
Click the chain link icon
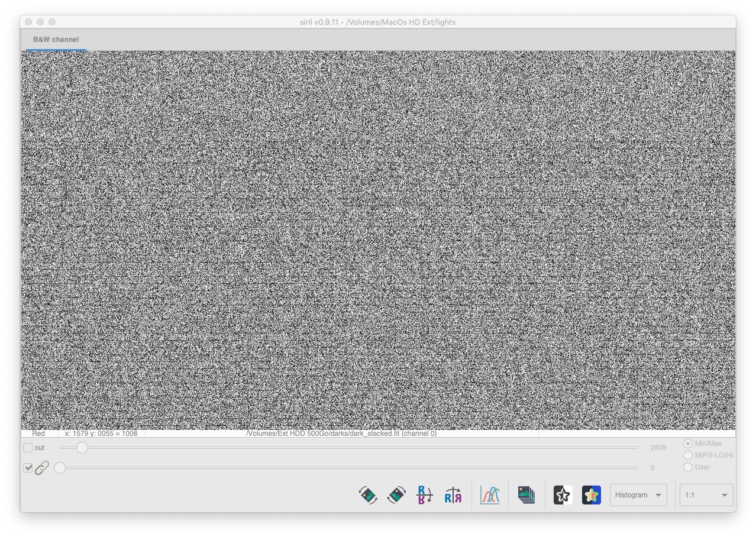[x=42, y=468]
